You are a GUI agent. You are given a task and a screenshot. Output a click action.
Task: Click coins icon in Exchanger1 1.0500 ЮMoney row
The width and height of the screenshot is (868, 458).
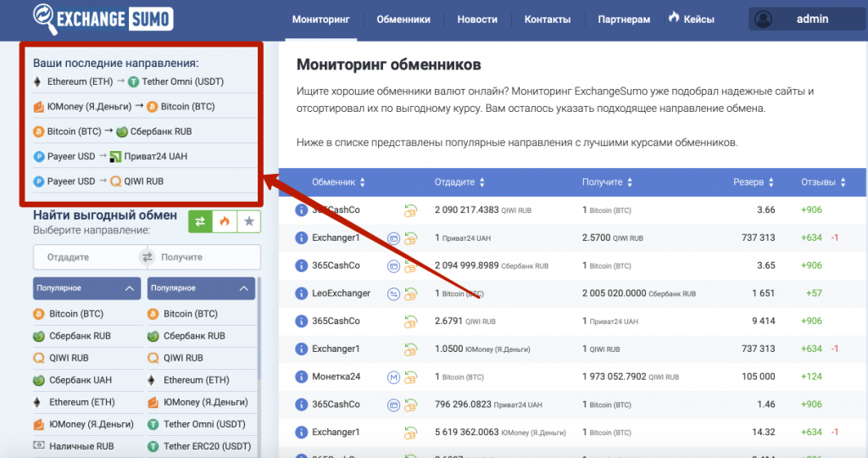tap(410, 349)
